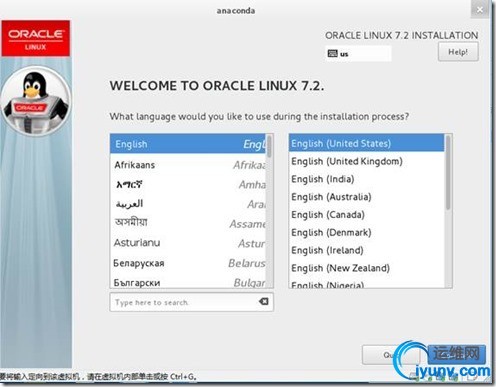Choose English (Canada) locale
The image size is (496, 387).
367,215
